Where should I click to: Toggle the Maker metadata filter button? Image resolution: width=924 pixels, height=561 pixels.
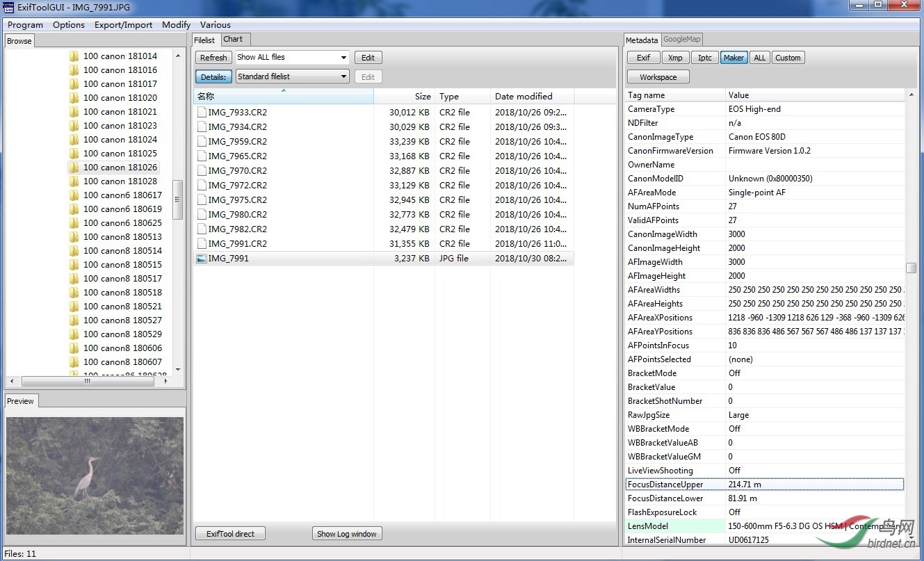click(733, 58)
